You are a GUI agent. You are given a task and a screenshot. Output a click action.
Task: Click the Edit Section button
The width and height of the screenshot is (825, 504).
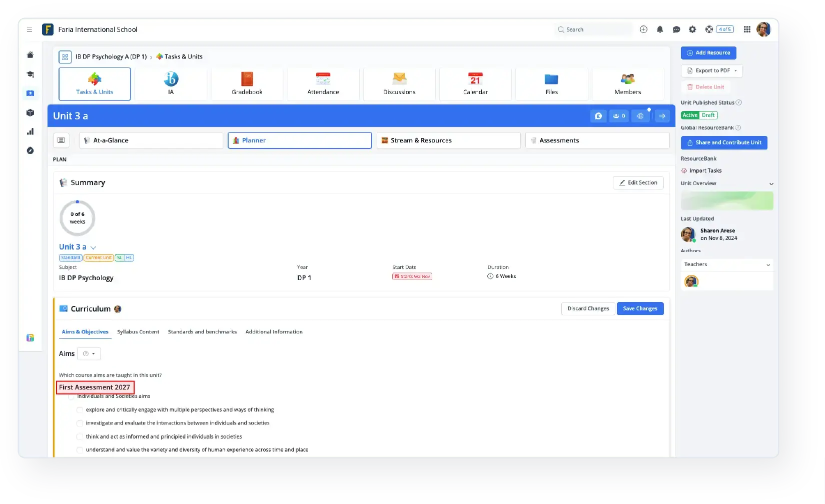638,183
